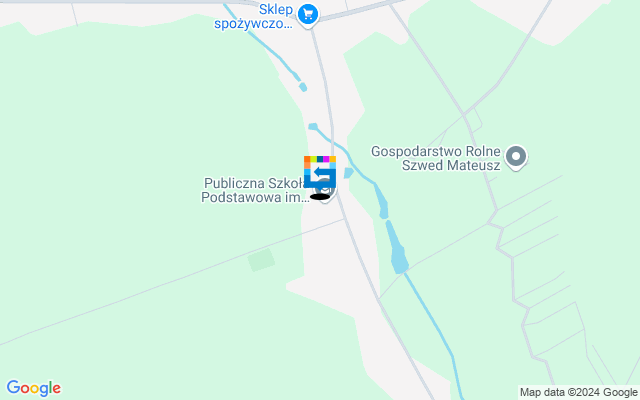The width and height of the screenshot is (640, 400).
Task: Click the Map data ©2024 Google attribution
Action: point(578,392)
